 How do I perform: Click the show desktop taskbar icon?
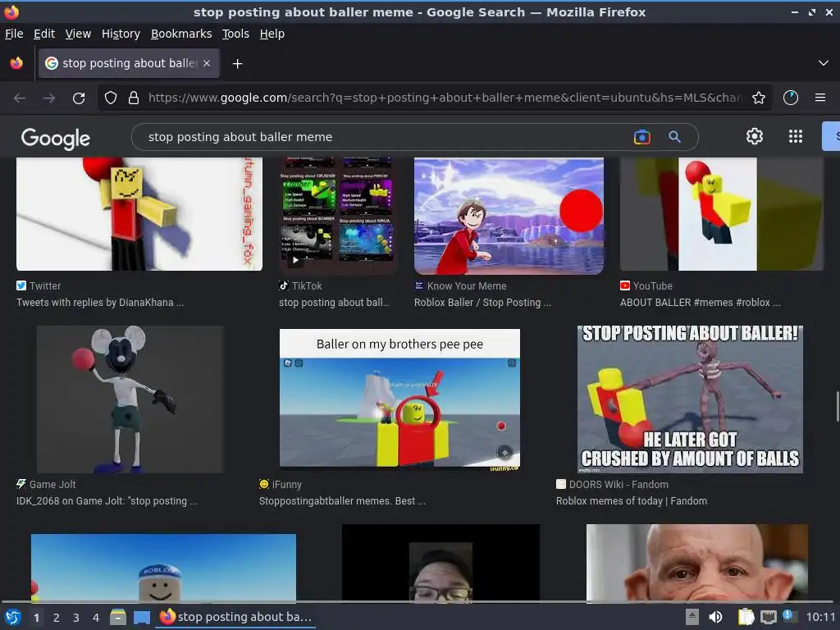coord(142,617)
